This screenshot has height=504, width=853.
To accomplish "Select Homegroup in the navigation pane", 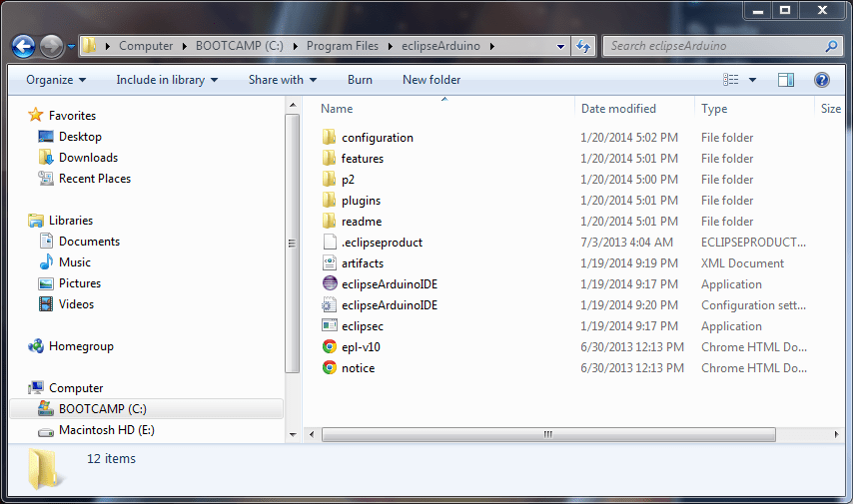I will pyautogui.click(x=81, y=346).
